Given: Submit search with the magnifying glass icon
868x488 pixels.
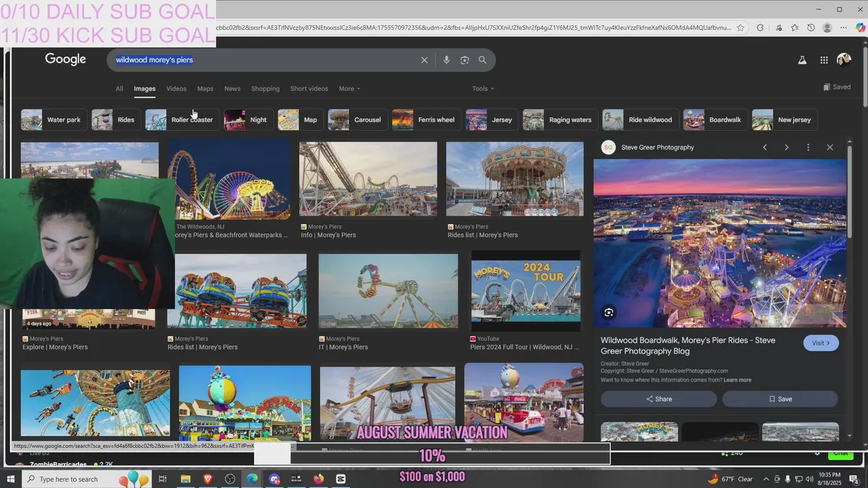Looking at the screenshot, I should [482, 60].
